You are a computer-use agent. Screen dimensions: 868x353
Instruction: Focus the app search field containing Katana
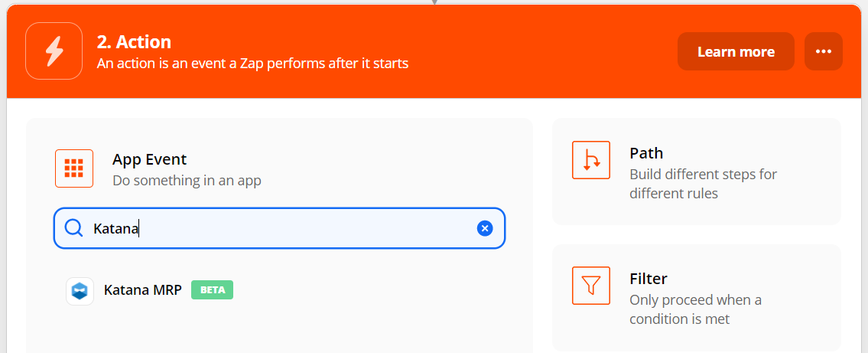tap(280, 227)
